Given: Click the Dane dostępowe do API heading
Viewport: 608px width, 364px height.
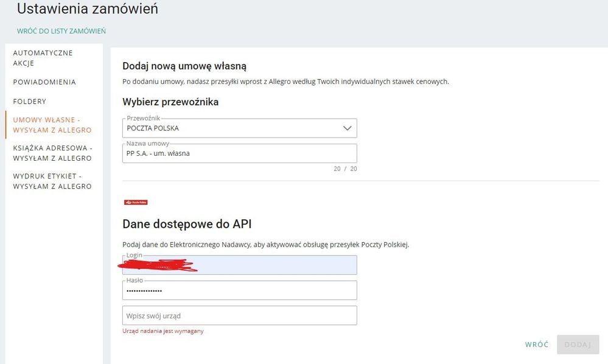Looking at the screenshot, I should [x=187, y=224].
